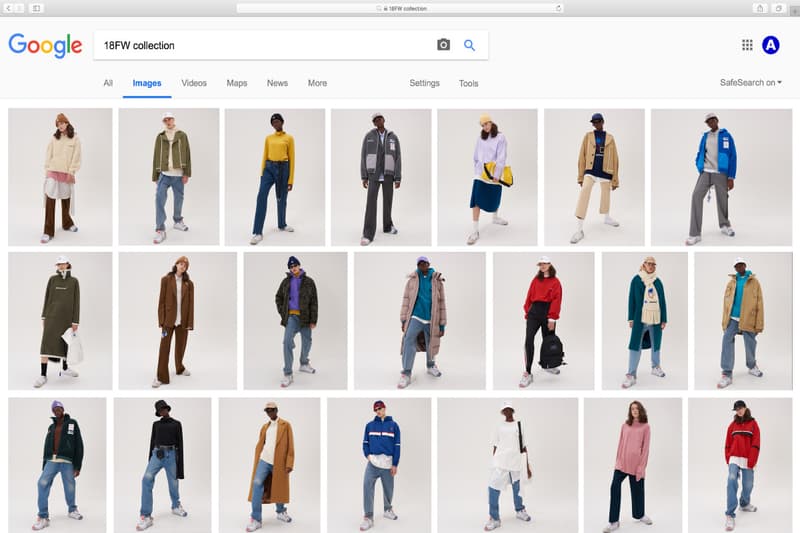Open the pink puffer coat model thumbnail
800x533 pixels.
click(x=420, y=320)
